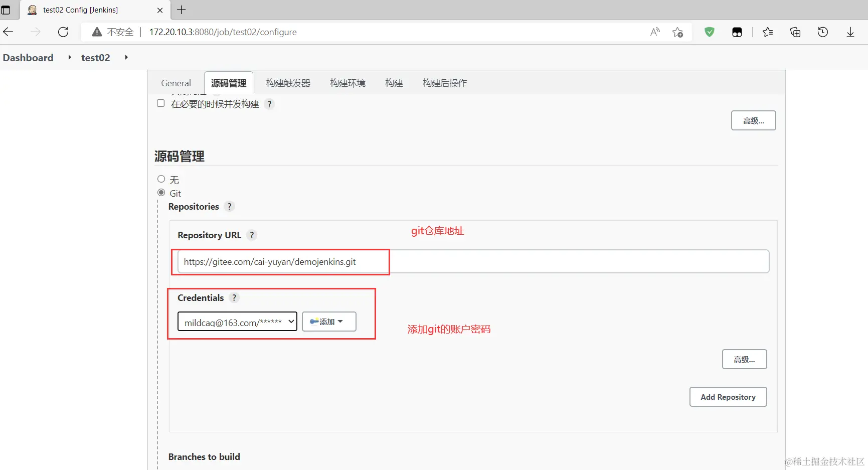Click the Branches to build label
Screen dimensions: 868x470
click(204, 456)
